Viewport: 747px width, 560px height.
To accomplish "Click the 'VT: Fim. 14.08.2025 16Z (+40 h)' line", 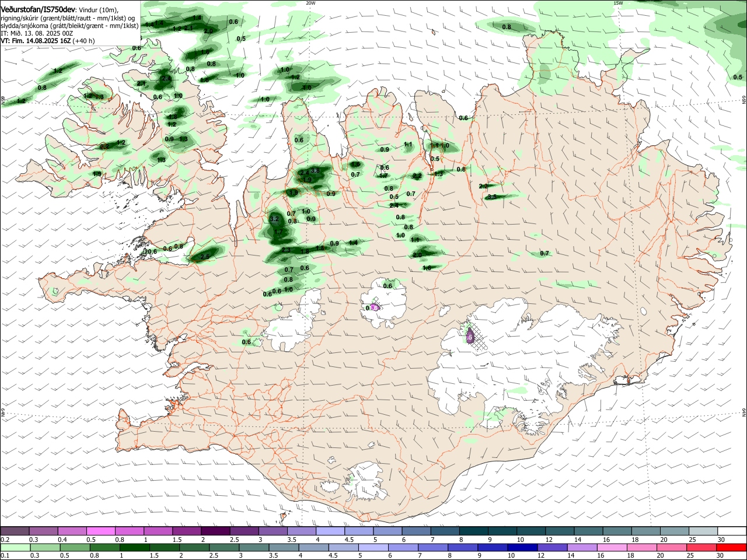I will click(x=47, y=41).
